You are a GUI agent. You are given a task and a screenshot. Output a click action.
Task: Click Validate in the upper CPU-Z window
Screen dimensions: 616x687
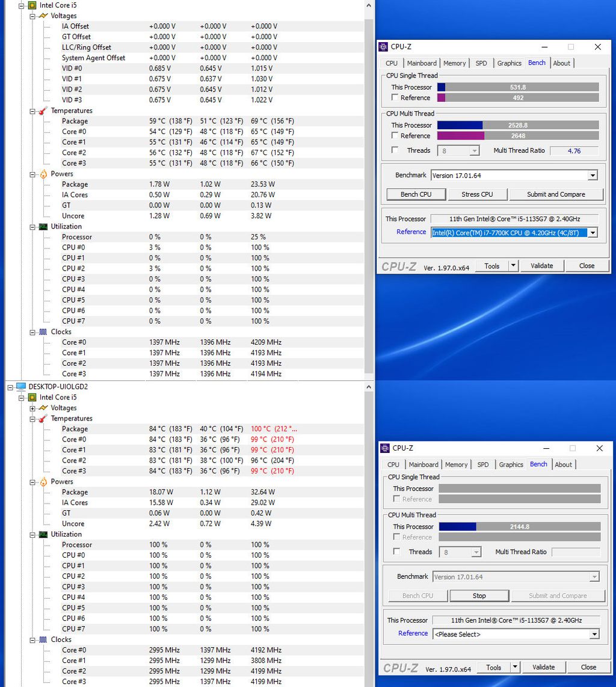click(541, 265)
